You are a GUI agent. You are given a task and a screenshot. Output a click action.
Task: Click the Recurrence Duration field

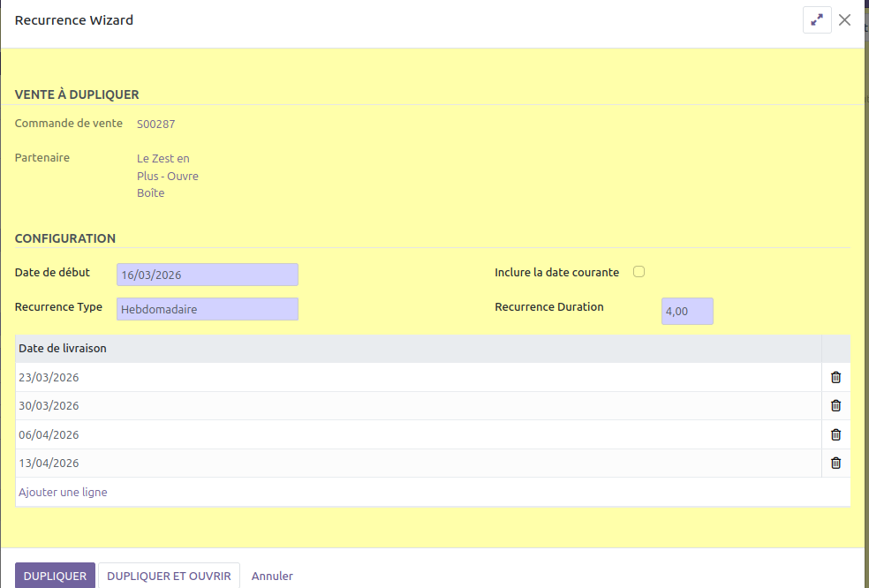pyautogui.click(x=686, y=311)
